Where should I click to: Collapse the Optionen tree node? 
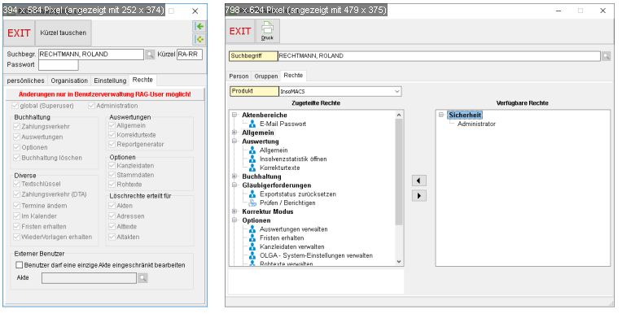(x=234, y=220)
